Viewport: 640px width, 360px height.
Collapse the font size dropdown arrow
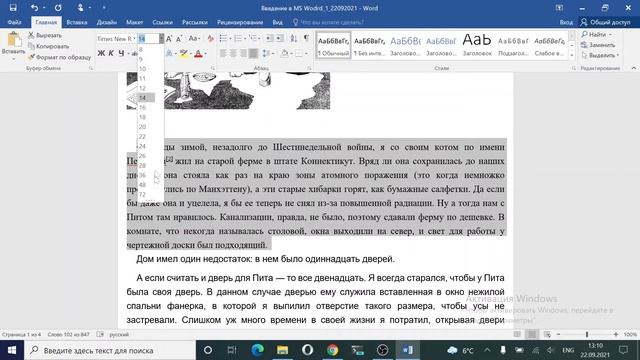(161, 39)
